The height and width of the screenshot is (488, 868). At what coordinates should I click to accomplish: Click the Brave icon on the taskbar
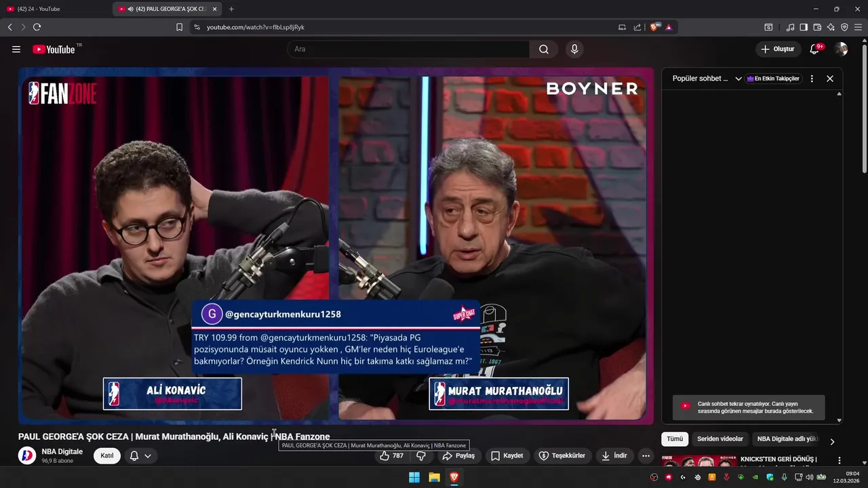click(454, 477)
